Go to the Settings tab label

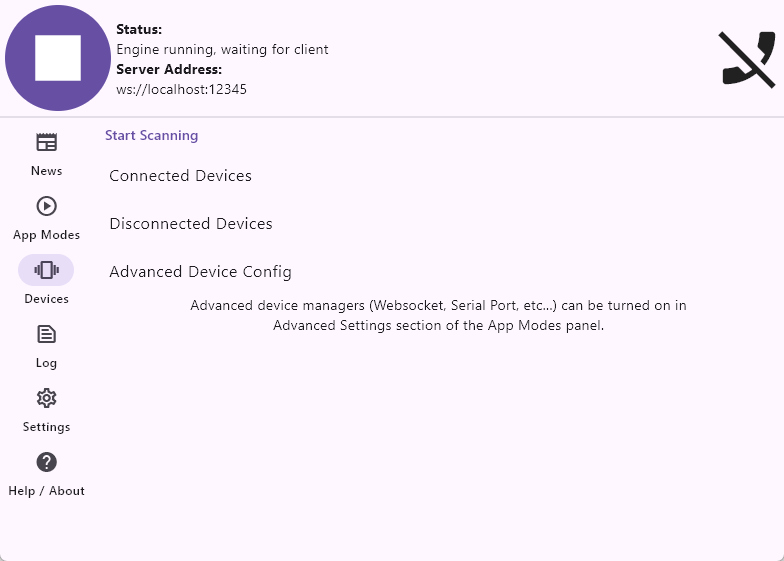click(x=46, y=427)
